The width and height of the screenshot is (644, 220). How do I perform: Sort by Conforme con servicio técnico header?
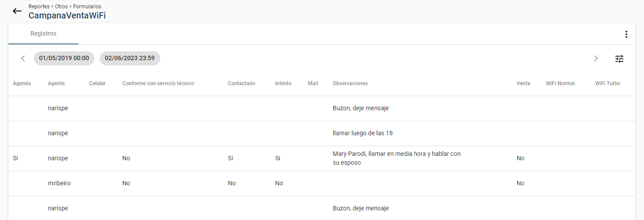[x=158, y=83]
